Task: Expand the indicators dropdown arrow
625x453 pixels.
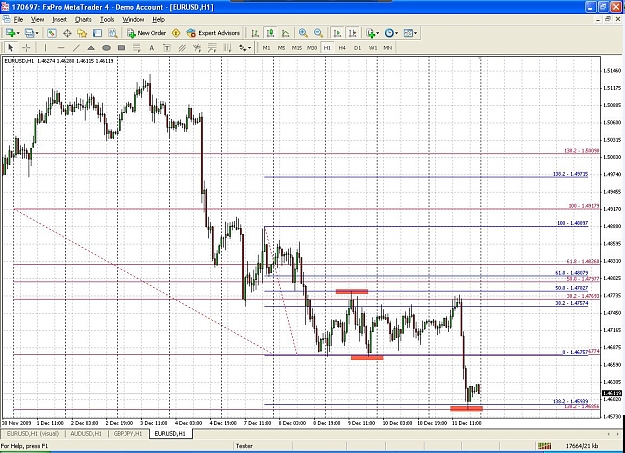Action: click(378, 33)
